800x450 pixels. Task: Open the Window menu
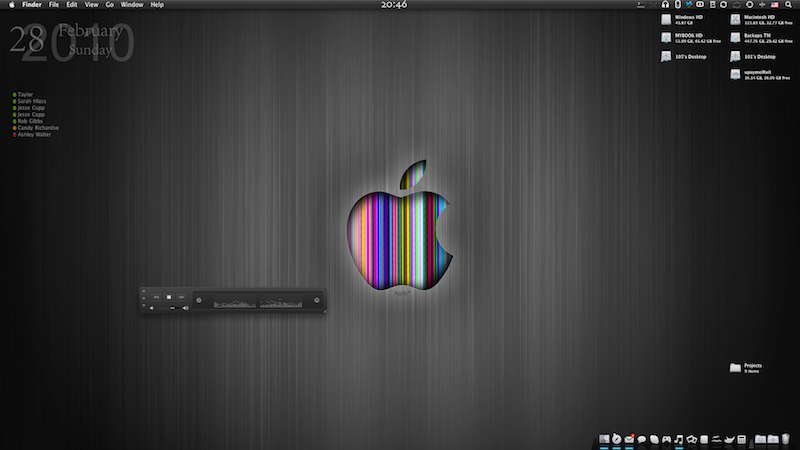tap(132, 5)
